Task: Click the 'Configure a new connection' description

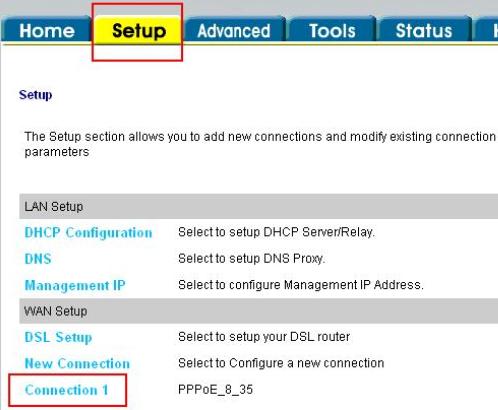Action: (x=281, y=363)
